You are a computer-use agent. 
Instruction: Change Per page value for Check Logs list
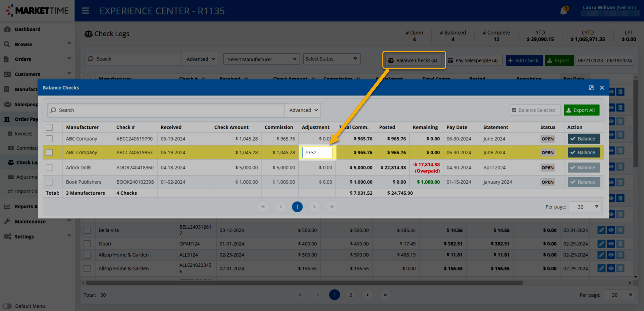tap(619, 295)
